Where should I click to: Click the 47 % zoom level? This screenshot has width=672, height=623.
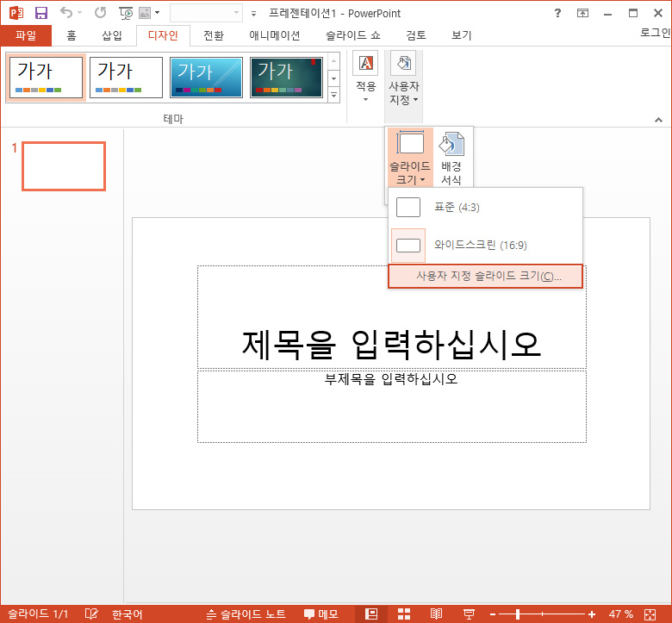pyautogui.click(x=620, y=614)
